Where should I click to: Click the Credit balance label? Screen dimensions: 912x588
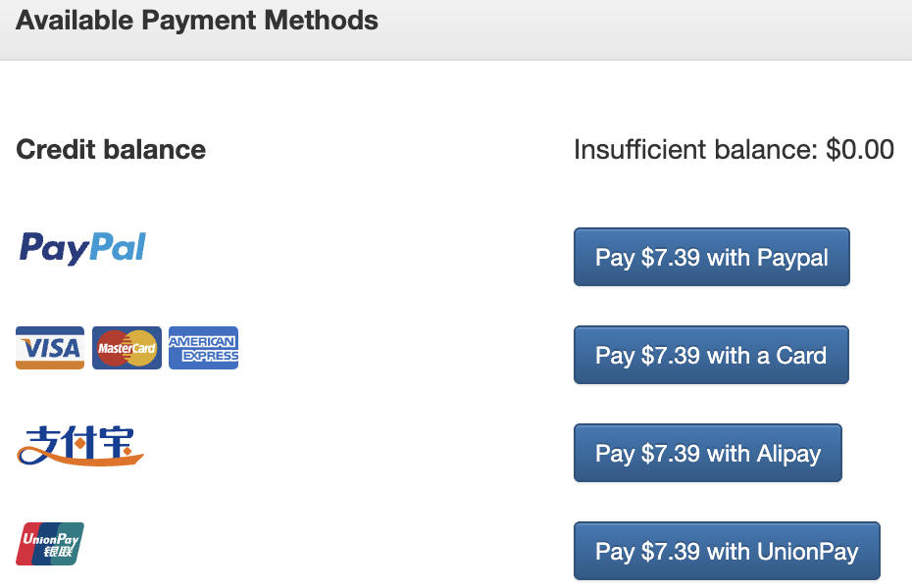point(111,150)
